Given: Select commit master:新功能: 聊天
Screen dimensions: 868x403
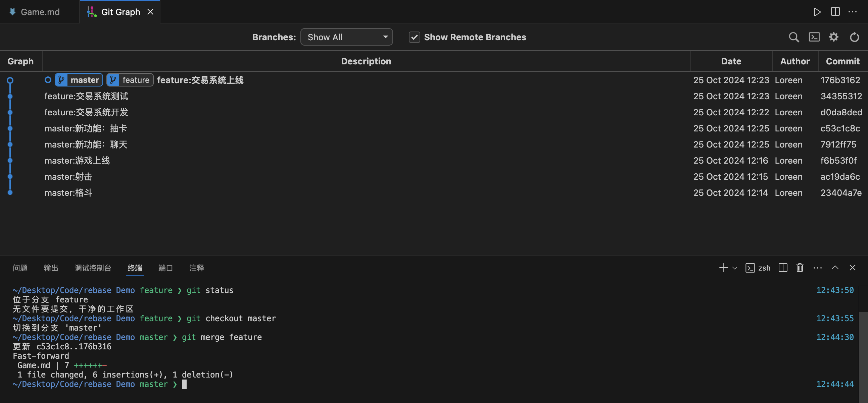Looking at the screenshot, I should [86, 145].
